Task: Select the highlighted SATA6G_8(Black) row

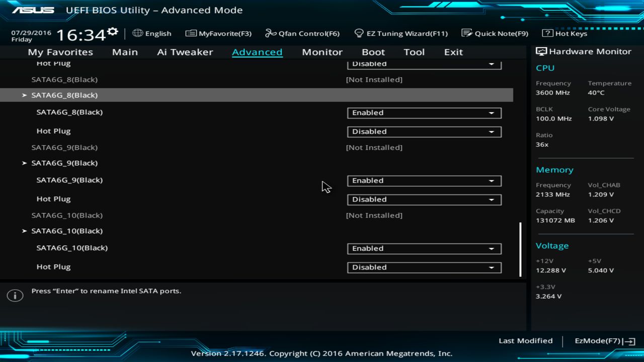Action: (64, 95)
